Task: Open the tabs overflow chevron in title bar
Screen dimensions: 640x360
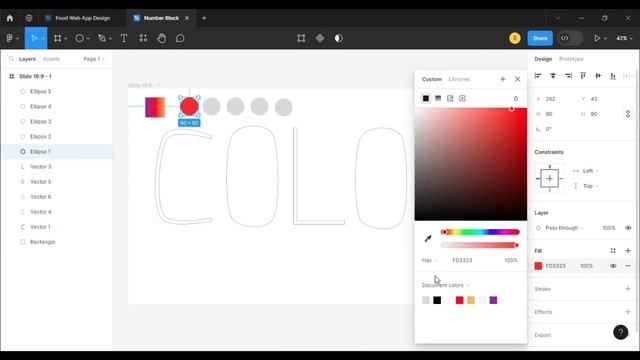Action: pyautogui.click(x=558, y=18)
